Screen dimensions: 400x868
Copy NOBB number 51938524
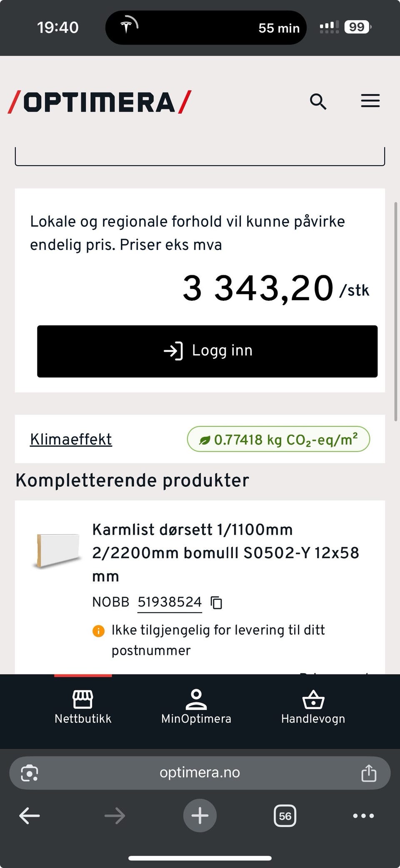point(217,603)
